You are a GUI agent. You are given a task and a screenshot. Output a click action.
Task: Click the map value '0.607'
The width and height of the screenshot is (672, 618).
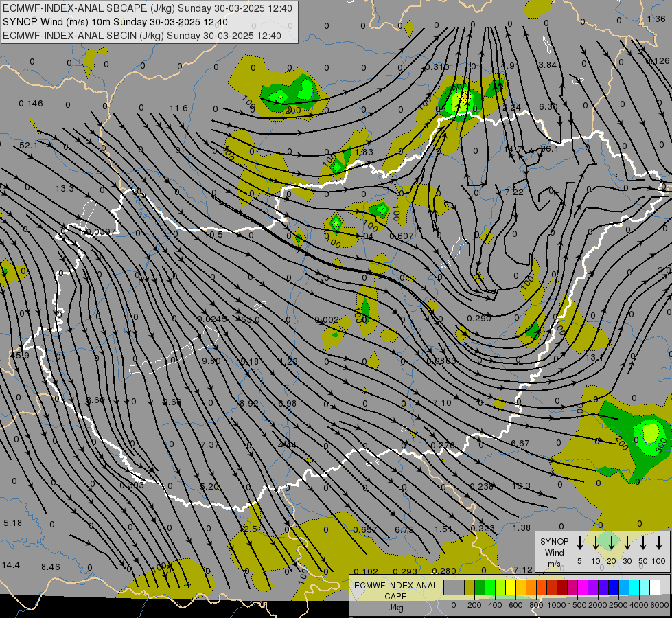[x=401, y=236]
